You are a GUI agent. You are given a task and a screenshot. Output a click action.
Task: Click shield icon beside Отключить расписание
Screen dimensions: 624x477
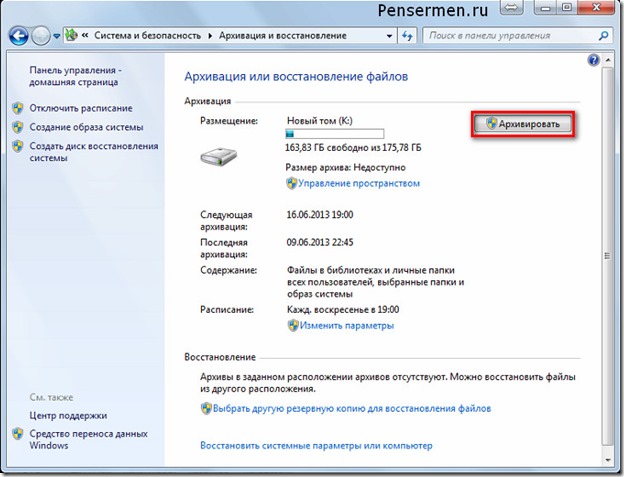pyautogui.click(x=18, y=108)
